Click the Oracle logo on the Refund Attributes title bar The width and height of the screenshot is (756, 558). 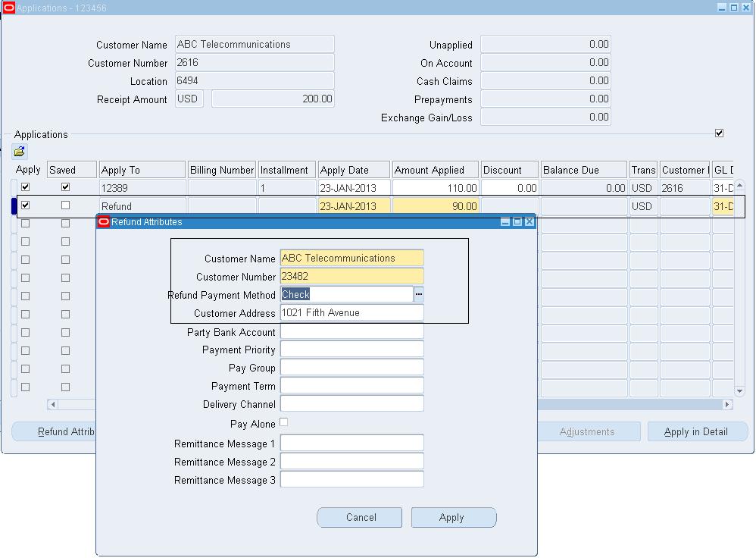[x=102, y=220]
